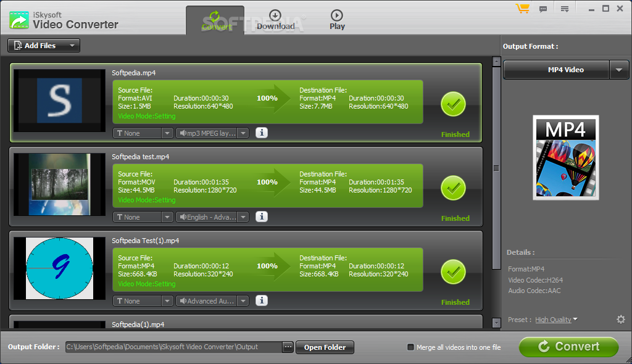
Task: Open the shopping cart icon
Action: [523, 9]
